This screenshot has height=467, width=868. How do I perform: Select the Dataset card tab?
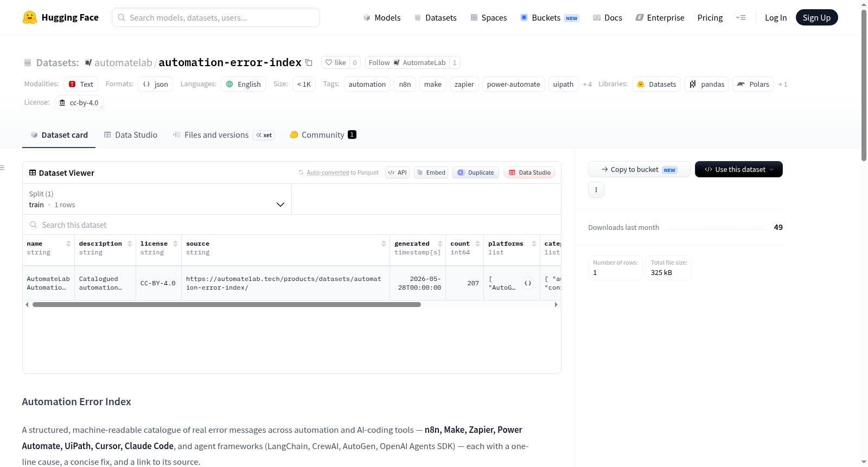[59, 135]
